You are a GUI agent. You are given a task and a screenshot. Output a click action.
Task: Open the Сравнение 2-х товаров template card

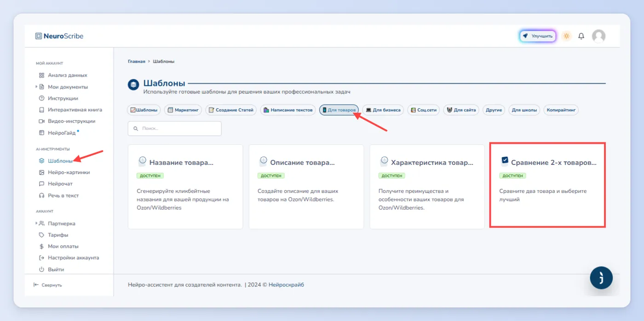coord(547,185)
